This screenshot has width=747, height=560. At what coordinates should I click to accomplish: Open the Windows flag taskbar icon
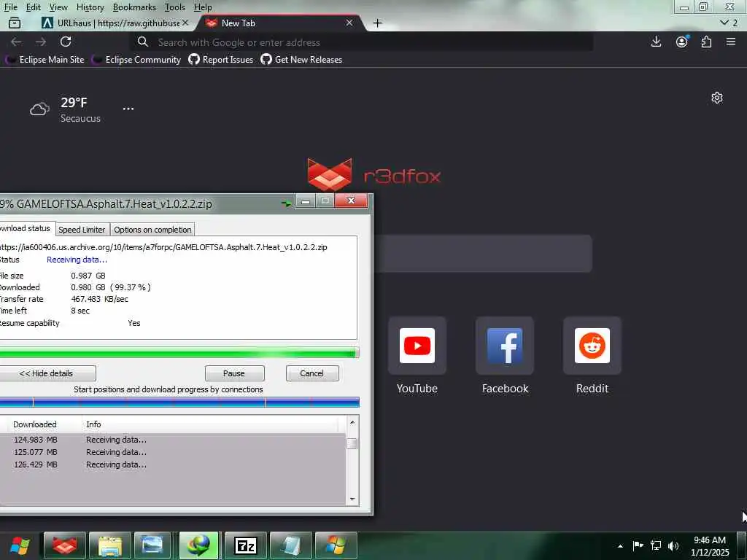pyautogui.click(x=336, y=545)
